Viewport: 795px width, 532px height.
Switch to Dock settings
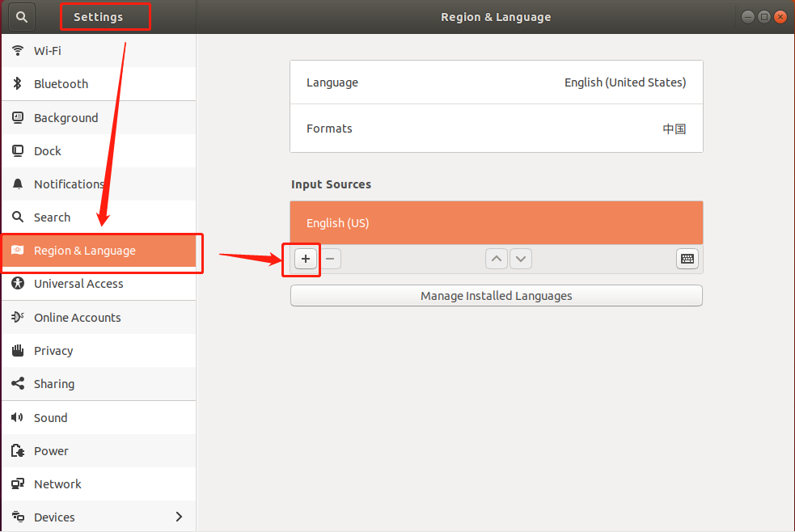[99, 151]
